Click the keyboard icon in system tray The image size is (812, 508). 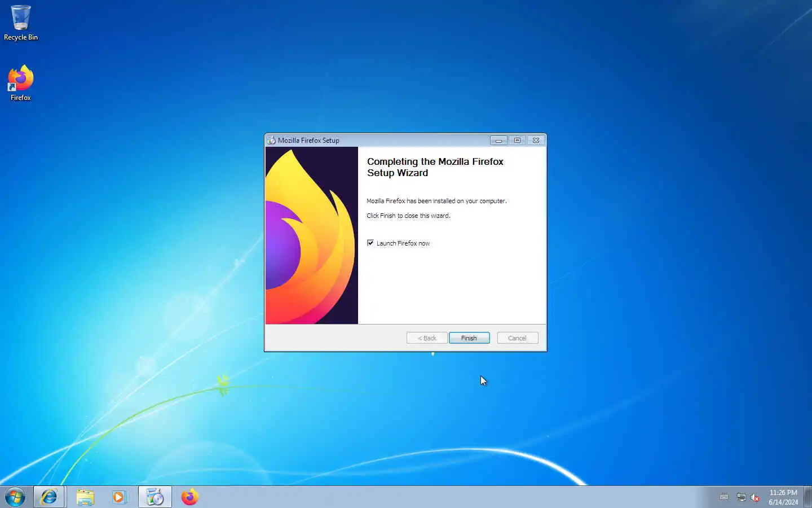724,497
